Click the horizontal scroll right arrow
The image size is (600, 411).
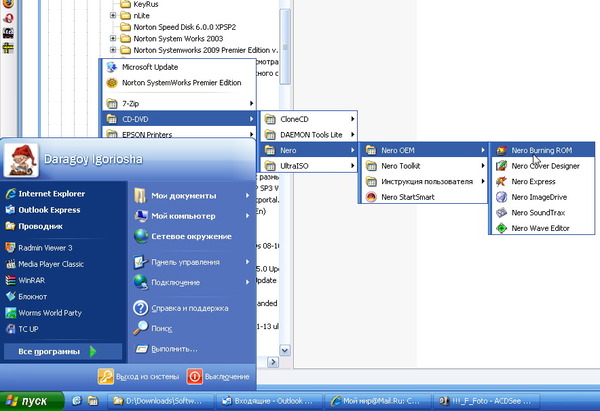pyautogui.click(x=273, y=362)
